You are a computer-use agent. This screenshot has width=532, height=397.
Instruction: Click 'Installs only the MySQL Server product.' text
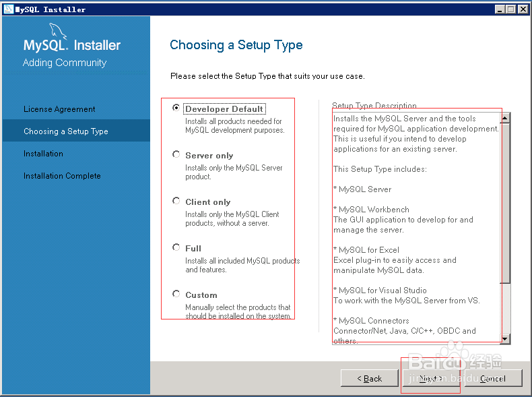click(x=234, y=172)
